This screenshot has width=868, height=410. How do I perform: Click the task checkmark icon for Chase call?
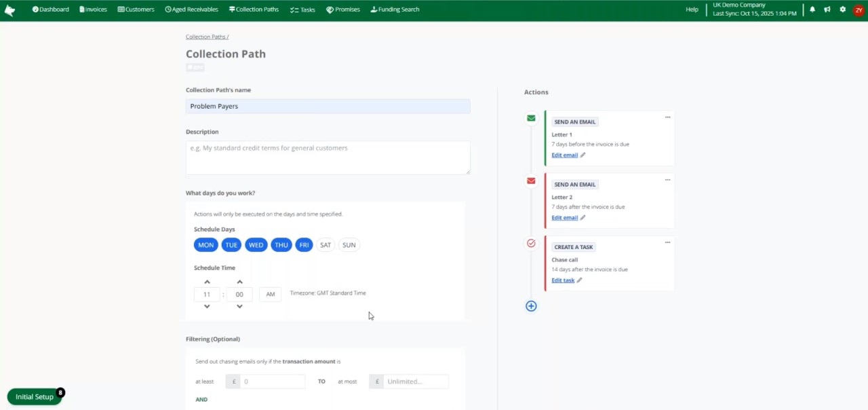point(531,243)
